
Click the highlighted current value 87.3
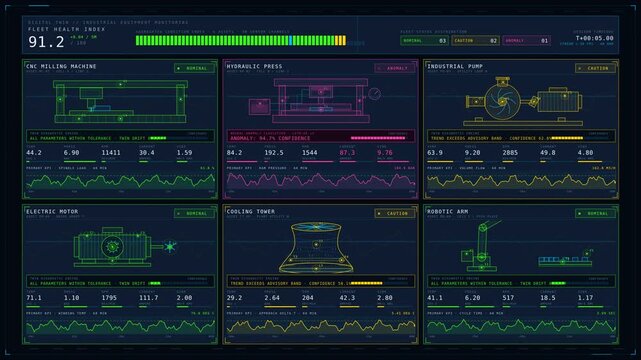347,152
